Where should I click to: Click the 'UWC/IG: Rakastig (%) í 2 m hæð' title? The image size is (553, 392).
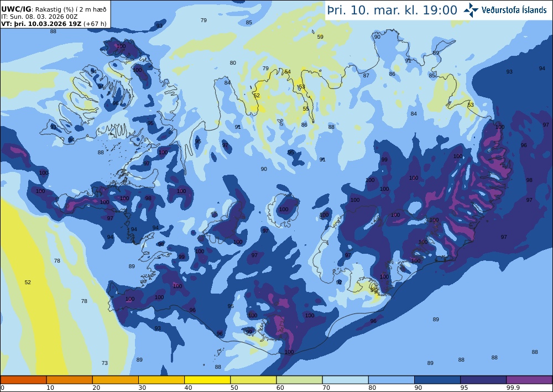[x=54, y=9]
